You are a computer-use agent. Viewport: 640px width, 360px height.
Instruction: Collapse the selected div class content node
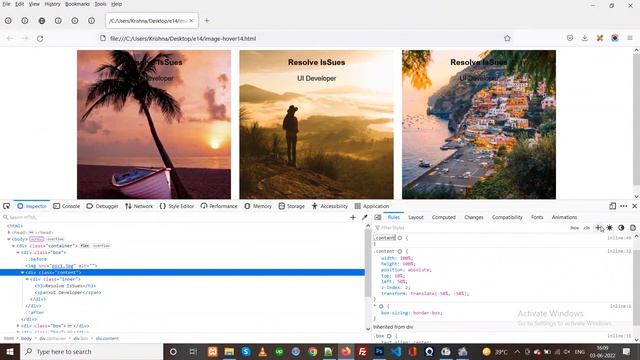22,272
